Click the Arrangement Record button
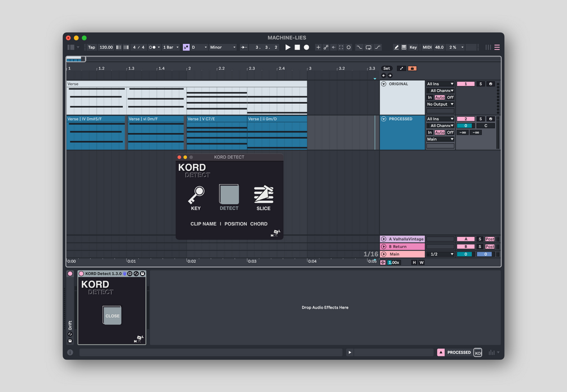Viewport: 567px width, 392px height. tap(306, 47)
